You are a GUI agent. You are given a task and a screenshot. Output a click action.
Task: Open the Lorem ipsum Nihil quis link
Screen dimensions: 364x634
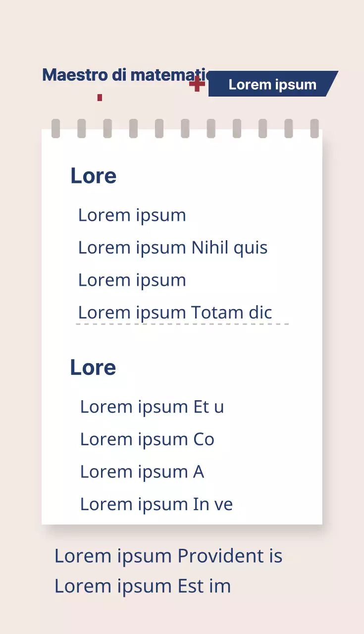[x=173, y=248]
